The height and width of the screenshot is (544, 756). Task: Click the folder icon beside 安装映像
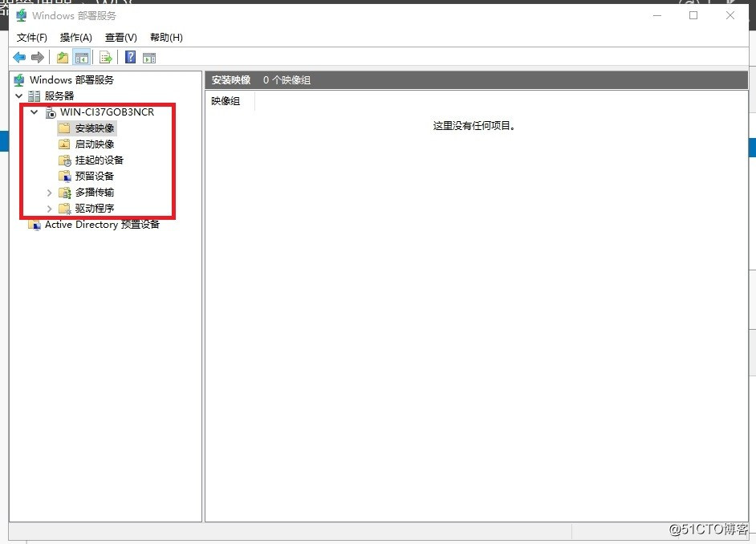[64, 128]
